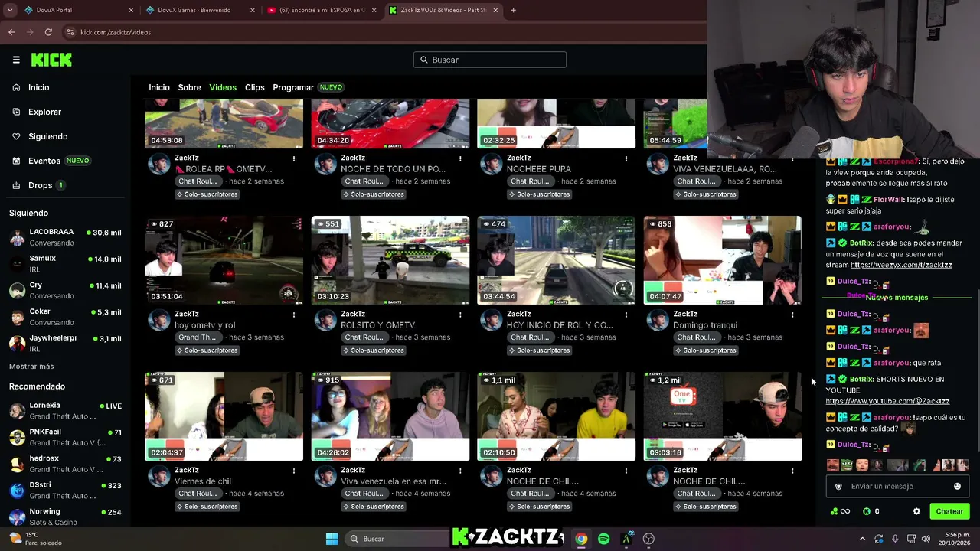This screenshot has height=551, width=980.
Task: Click the ZackTz avatar under 'NOCHEEE PURA'
Action: (492, 165)
